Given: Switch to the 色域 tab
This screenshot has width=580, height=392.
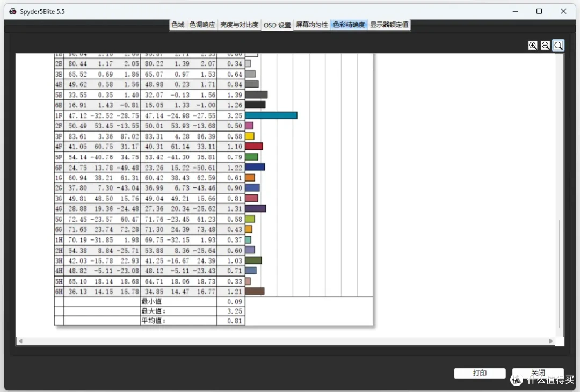Looking at the screenshot, I should click(178, 25).
